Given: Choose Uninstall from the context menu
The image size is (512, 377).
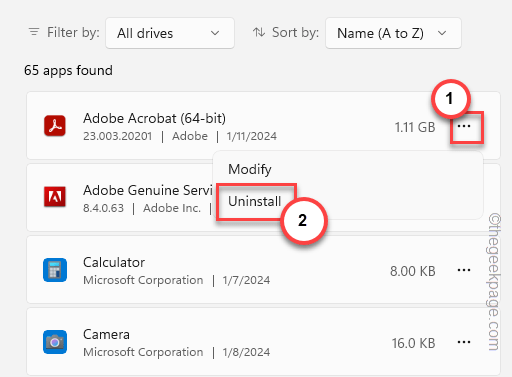Looking at the screenshot, I should coord(255,201).
